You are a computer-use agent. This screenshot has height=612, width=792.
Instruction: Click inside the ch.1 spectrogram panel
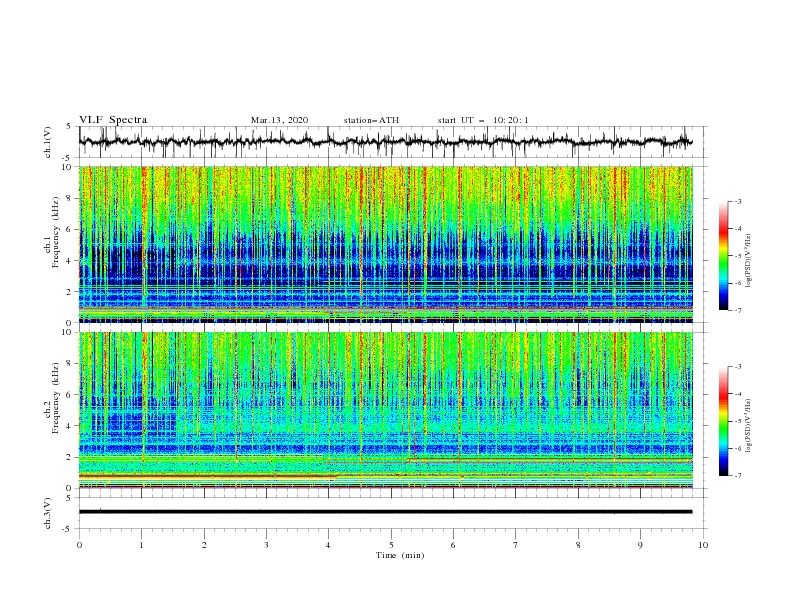coord(385,244)
